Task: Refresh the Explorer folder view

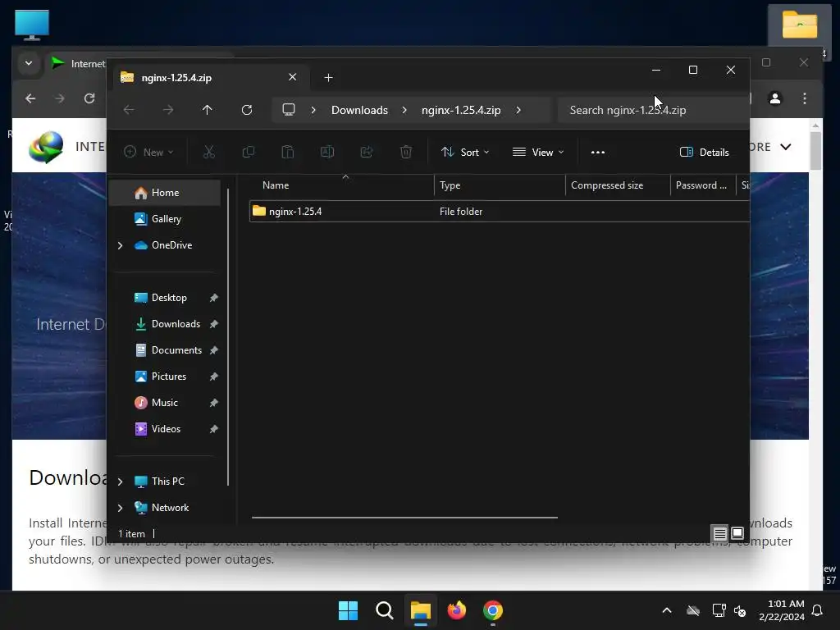Action: click(x=247, y=110)
